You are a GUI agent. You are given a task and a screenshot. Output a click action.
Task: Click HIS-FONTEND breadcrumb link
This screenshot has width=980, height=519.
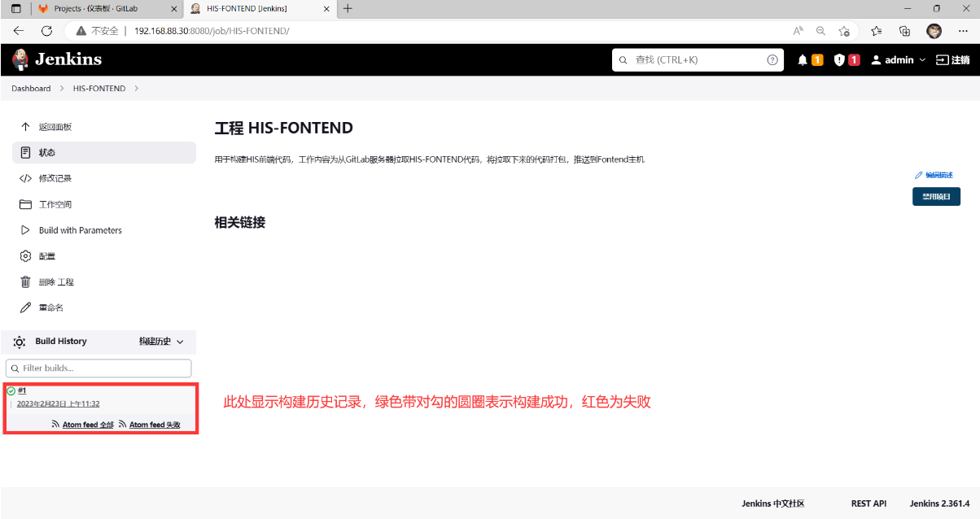(99, 89)
